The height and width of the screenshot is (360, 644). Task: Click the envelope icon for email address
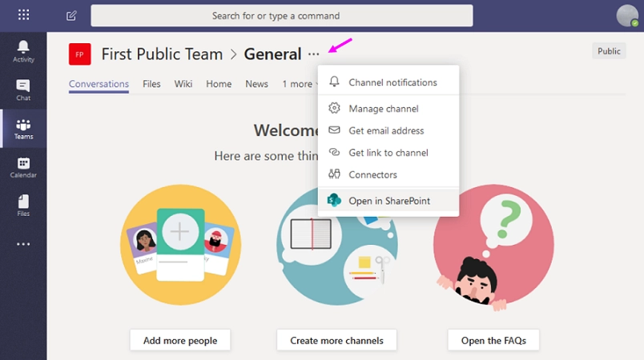click(334, 130)
